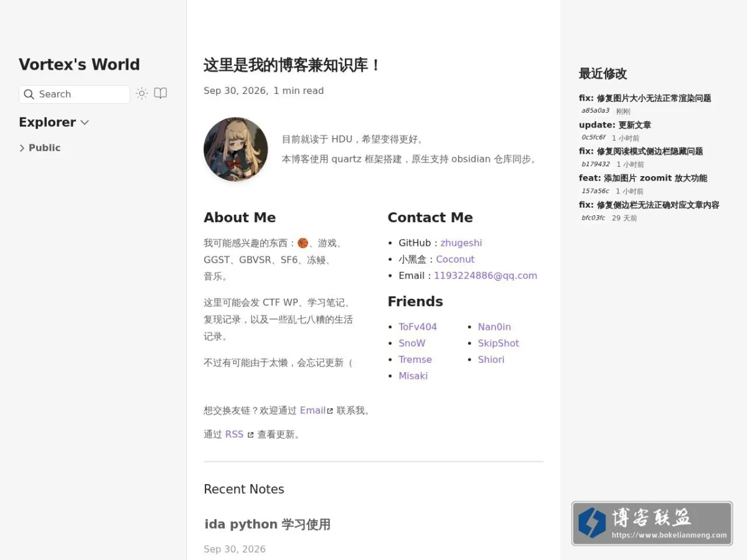Viewport: 747px width, 560px height.
Task: Click commit hash b179432
Action: click(596, 164)
